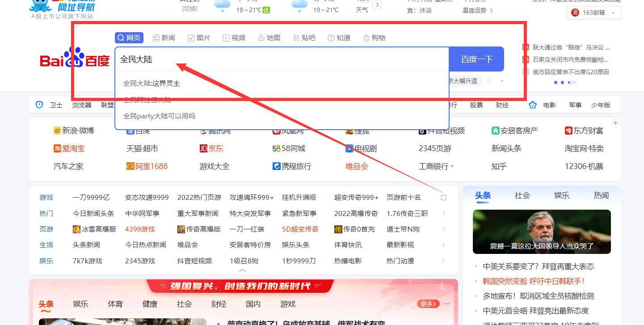This screenshot has height=325, width=644.
Task: Switch to the 社会 tab in news sidebar
Action: (x=522, y=195)
